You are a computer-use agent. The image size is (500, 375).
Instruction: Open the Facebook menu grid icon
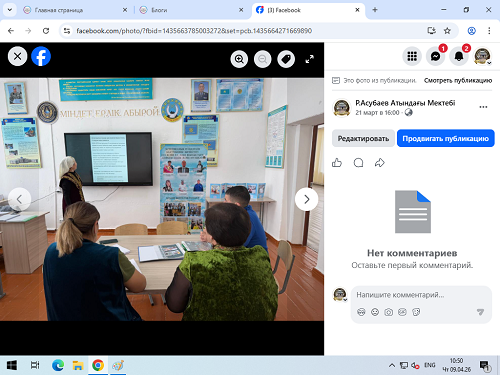(412, 56)
